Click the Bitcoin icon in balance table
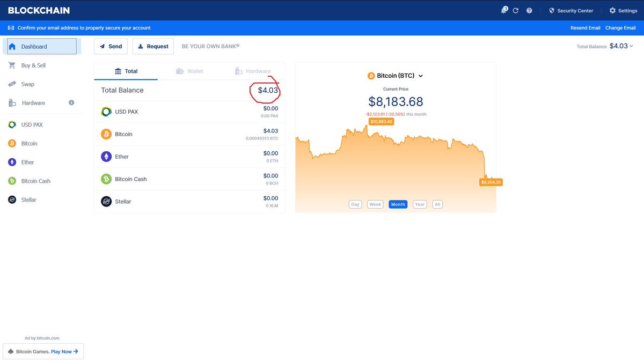 click(106, 134)
